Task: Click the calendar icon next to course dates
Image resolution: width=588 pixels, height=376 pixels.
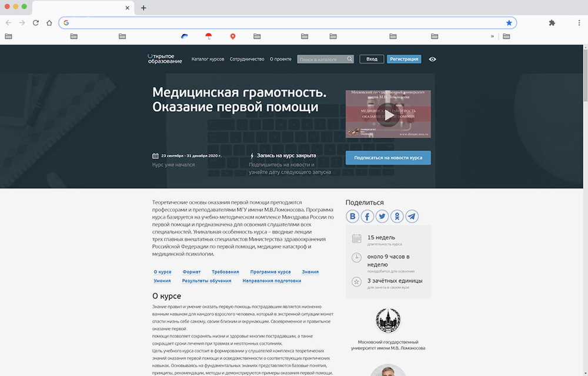Action: [155, 156]
